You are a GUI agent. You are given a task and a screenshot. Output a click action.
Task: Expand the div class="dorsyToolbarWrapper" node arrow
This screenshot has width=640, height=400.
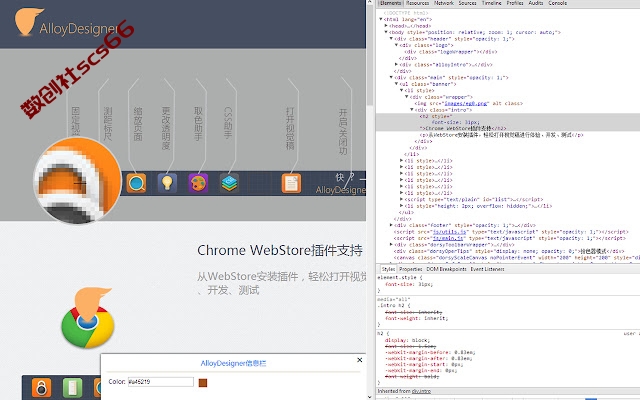(x=391, y=244)
